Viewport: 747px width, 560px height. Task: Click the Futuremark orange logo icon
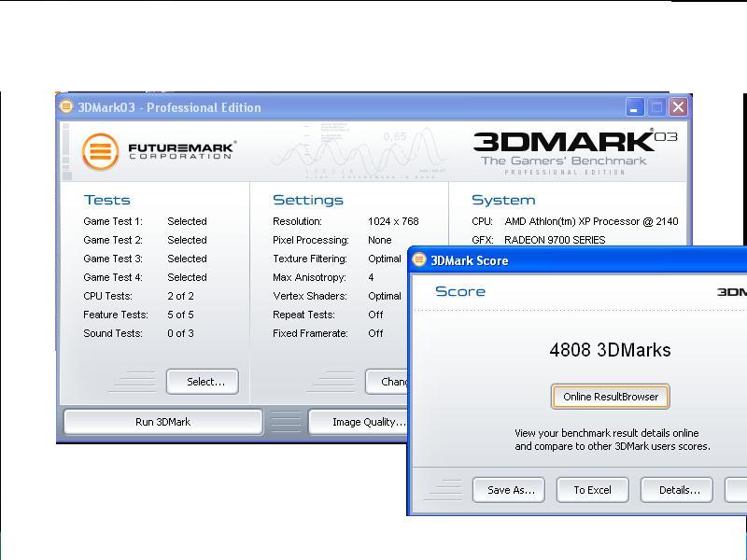tap(100, 151)
